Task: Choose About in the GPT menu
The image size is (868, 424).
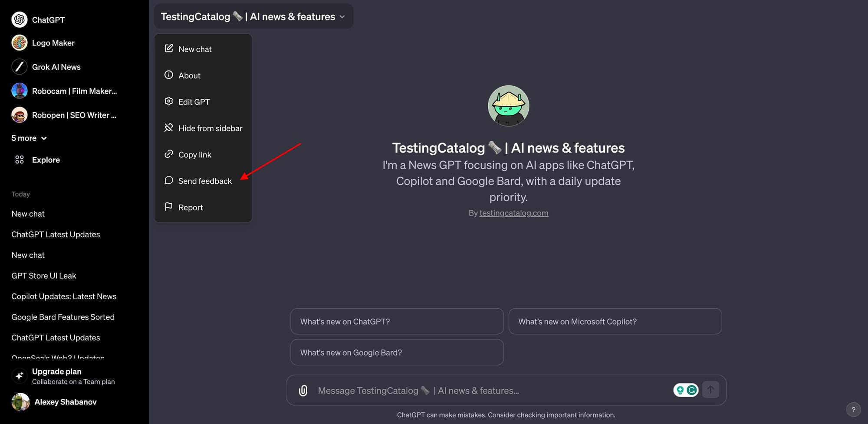Action: [203, 75]
